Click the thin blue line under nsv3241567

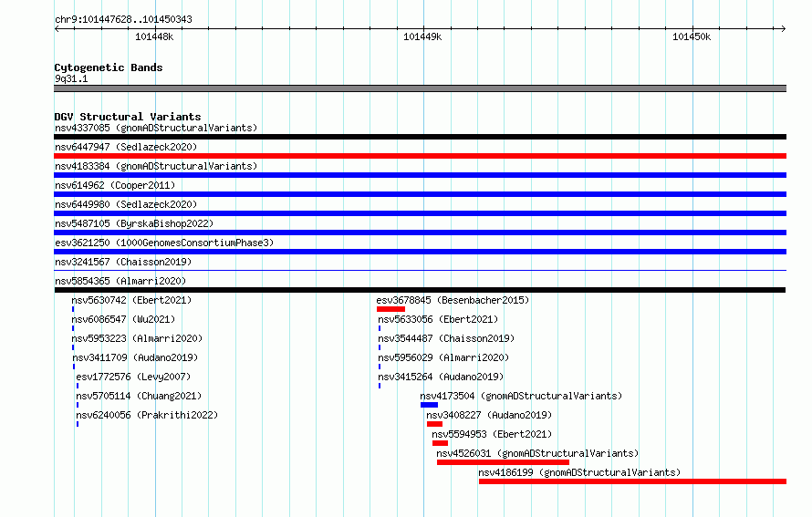click(x=420, y=270)
